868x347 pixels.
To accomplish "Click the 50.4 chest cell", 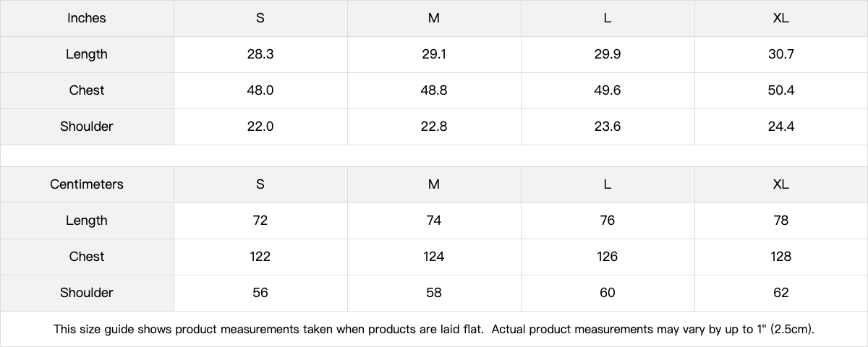I will [781, 90].
